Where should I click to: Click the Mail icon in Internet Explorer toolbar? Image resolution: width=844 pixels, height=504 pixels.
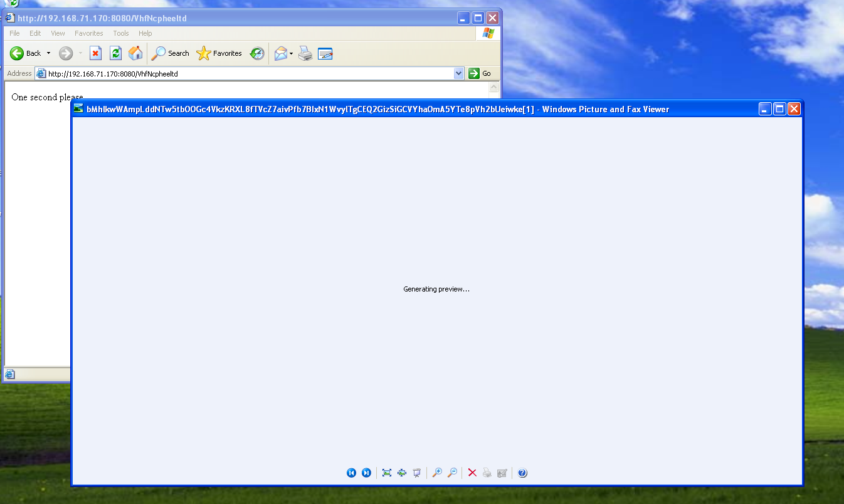coord(281,53)
